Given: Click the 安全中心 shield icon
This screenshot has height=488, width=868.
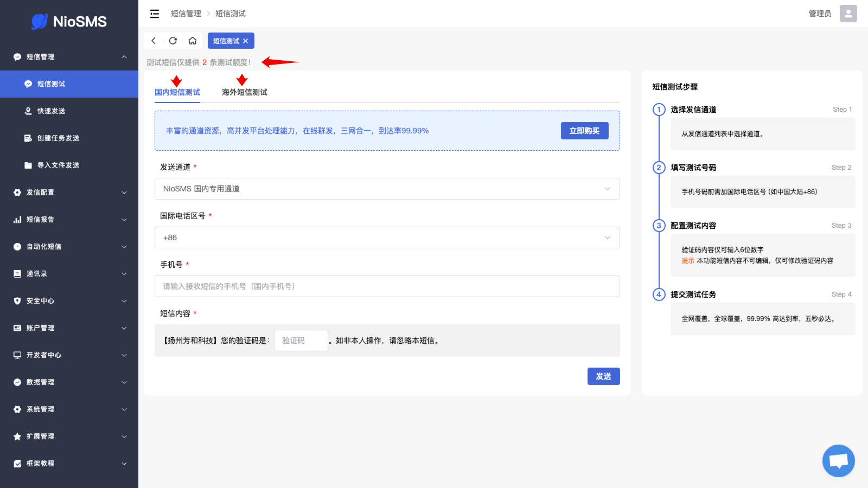Looking at the screenshot, I should click(17, 301).
